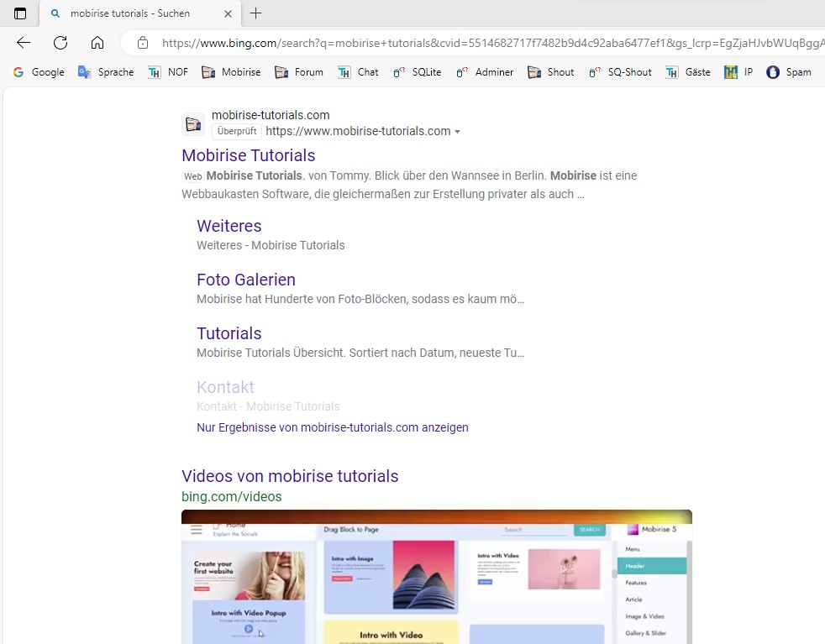Image resolution: width=825 pixels, height=644 pixels.
Task: Open the 'Mobirise Tutorials' search result title
Action: (x=248, y=155)
